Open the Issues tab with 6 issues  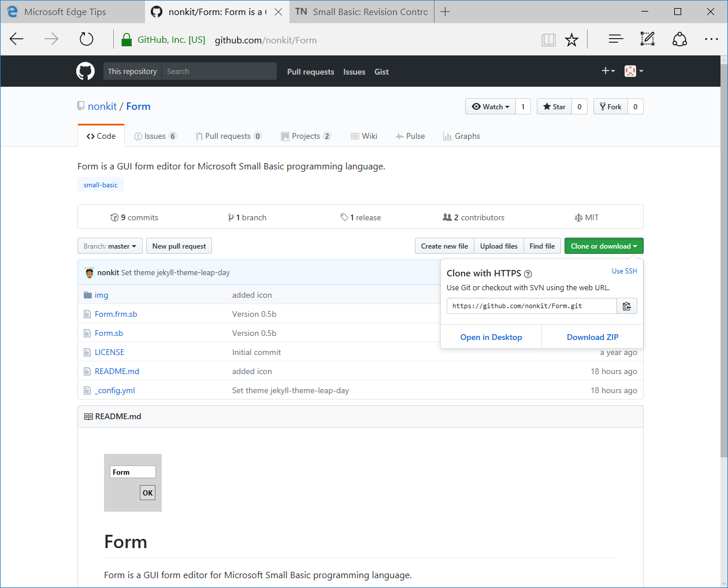point(155,136)
